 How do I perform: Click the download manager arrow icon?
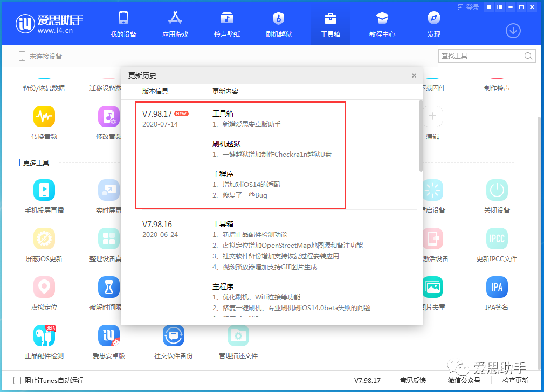(x=513, y=31)
